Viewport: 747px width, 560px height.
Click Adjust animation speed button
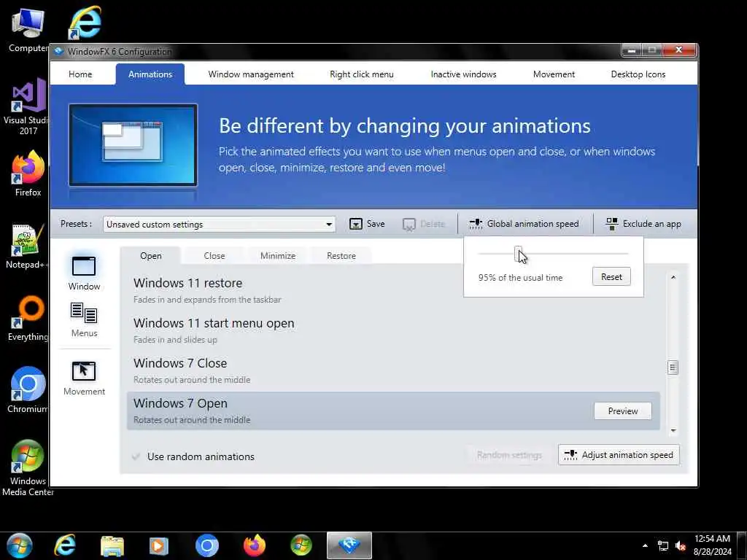tap(619, 455)
